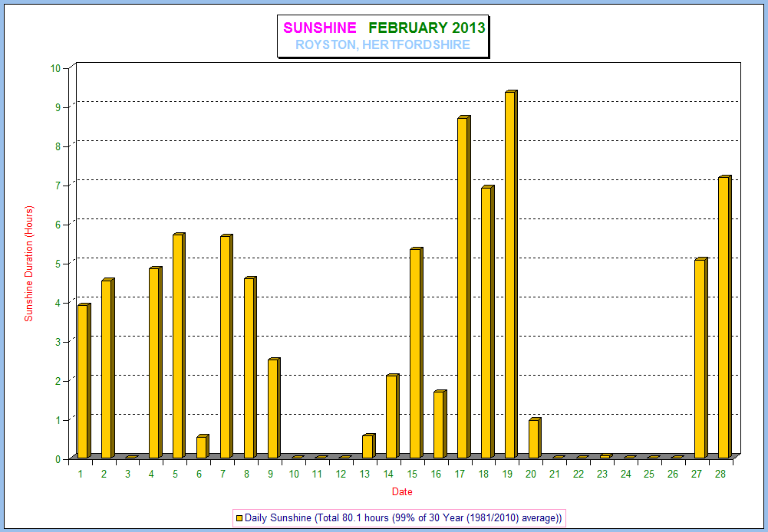The height and width of the screenshot is (532, 768).
Task: Click y-axis label 4
Action: point(58,303)
